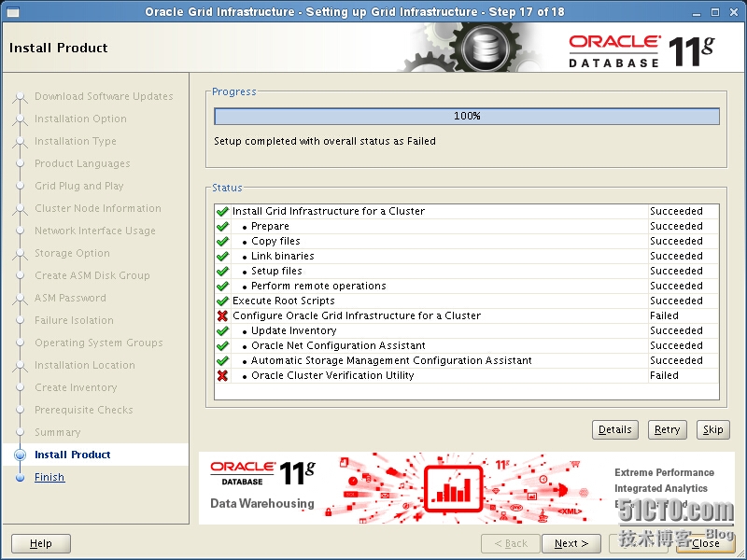Minimize the installer window
The width and height of the screenshot is (747, 560).
[x=697, y=13]
